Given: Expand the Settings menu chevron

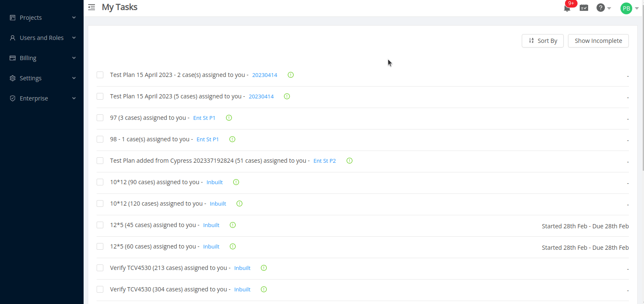Looking at the screenshot, I should coord(74,78).
